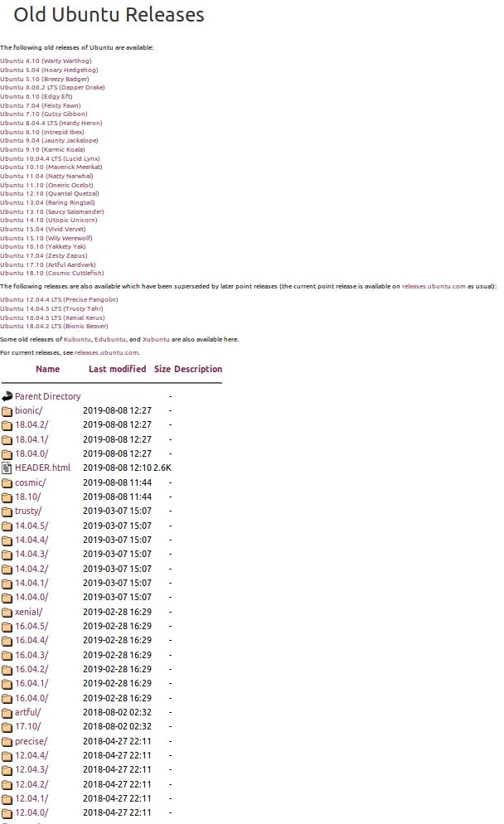Open Ubuntu 12.04.4 LTS (Precise Pangolin) link
Viewport: 504px width, 824px height.
59,299
